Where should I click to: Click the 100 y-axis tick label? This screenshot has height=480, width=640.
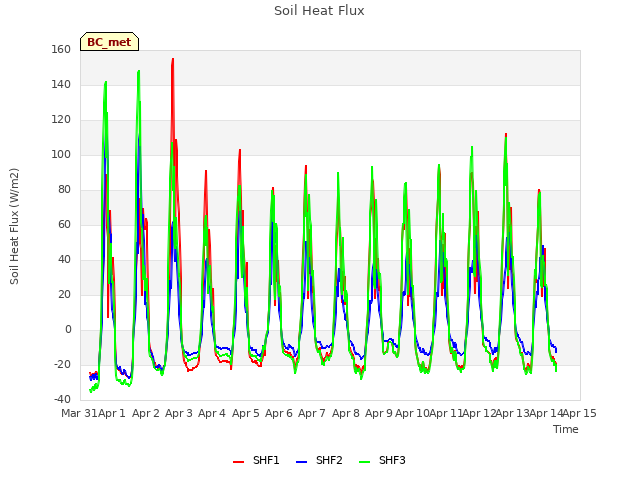[61, 154]
